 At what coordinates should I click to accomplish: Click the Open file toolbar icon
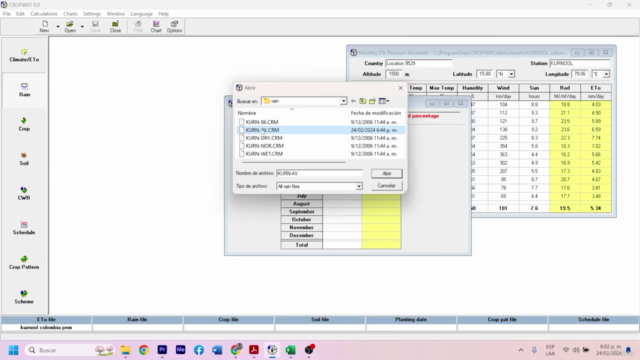70,27
